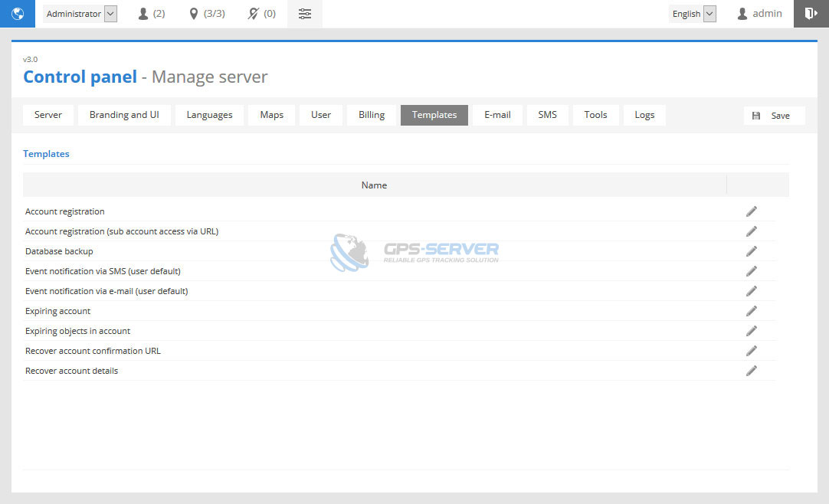Viewport: 829px width, 504px height.
Task: Edit the Expiring account template
Action: coord(751,311)
